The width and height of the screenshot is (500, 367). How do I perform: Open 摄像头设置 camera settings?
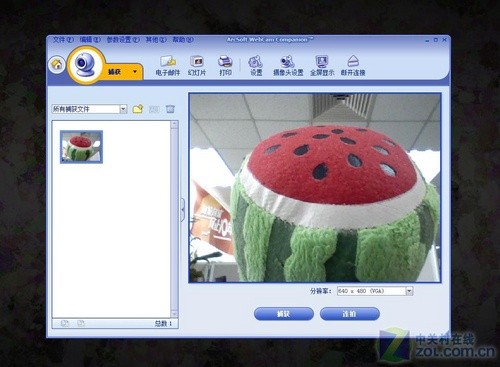coord(288,65)
